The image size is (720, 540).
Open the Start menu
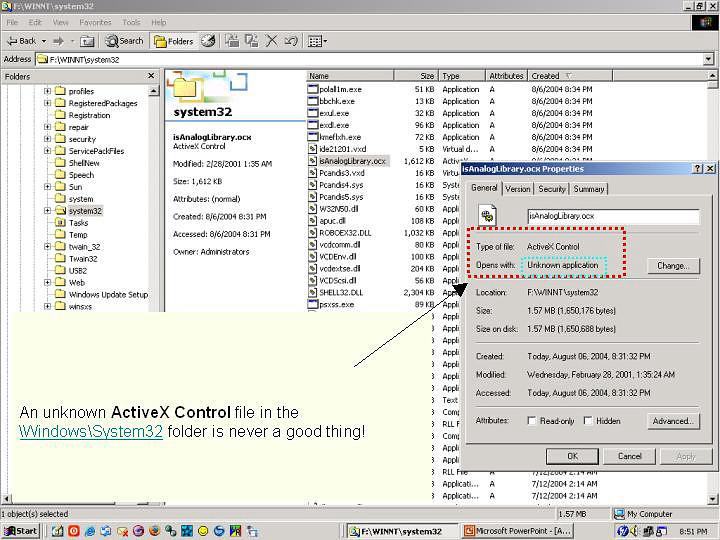point(21,531)
